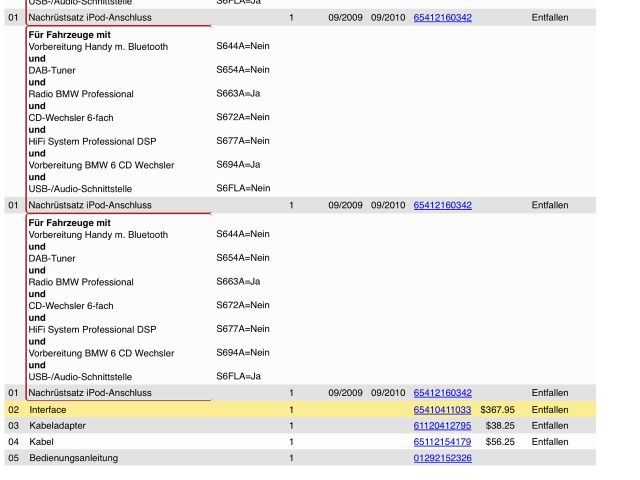The width and height of the screenshot is (640, 480).
Task: Click the $367.95 price cell
Action: tap(497, 410)
